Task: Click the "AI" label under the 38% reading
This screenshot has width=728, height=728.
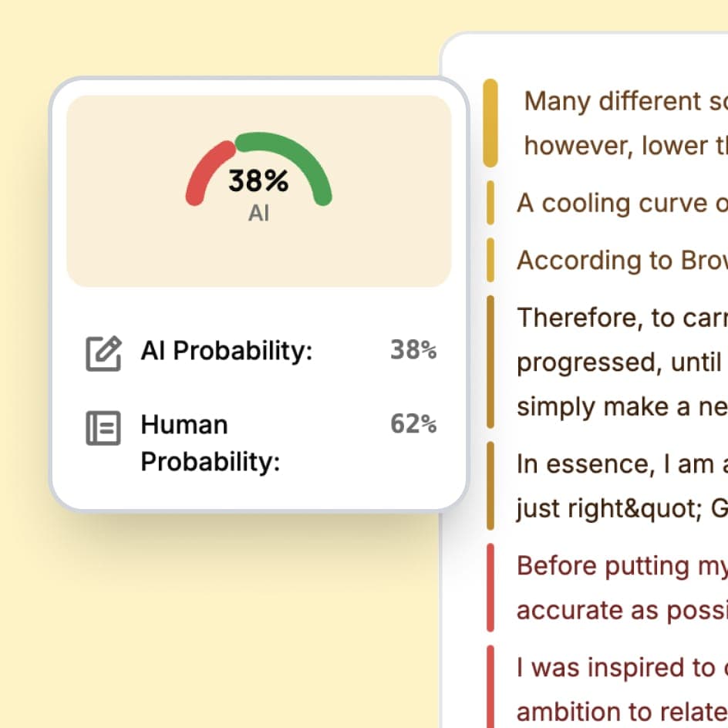Action: [258, 213]
